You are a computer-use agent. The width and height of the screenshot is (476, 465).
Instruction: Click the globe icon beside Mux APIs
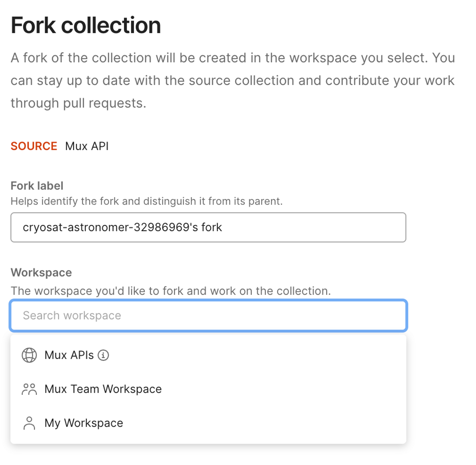point(29,355)
